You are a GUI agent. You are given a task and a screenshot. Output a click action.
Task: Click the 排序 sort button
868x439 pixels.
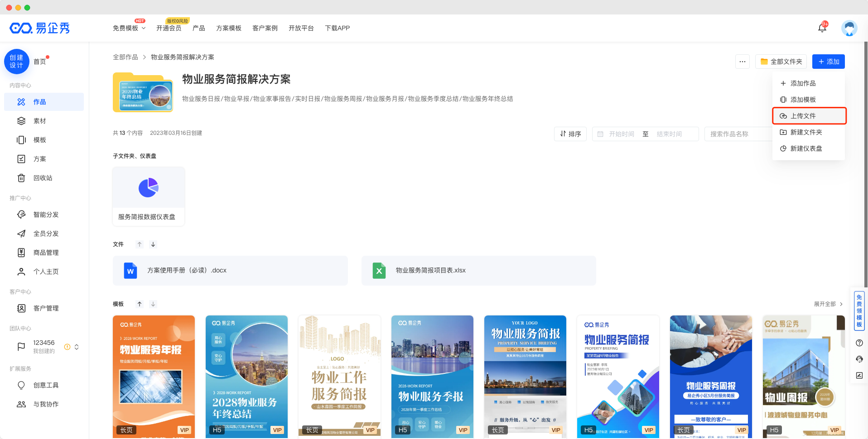coord(570,134)
